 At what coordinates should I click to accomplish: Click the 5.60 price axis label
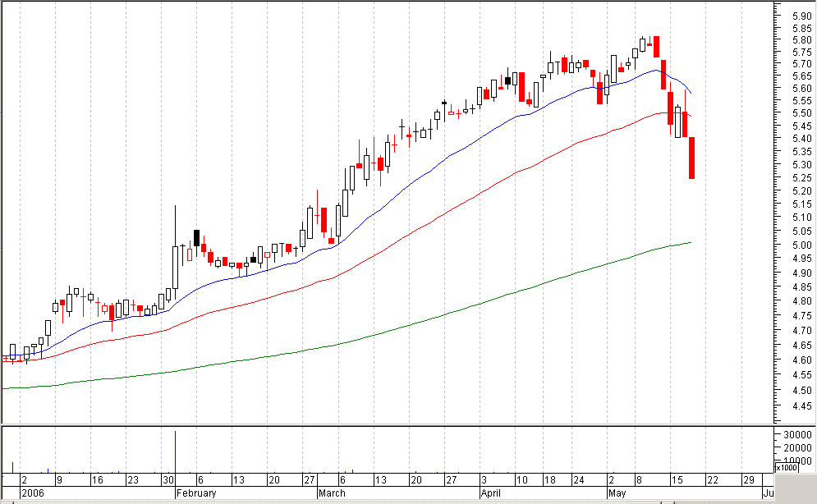pos(802,89)
